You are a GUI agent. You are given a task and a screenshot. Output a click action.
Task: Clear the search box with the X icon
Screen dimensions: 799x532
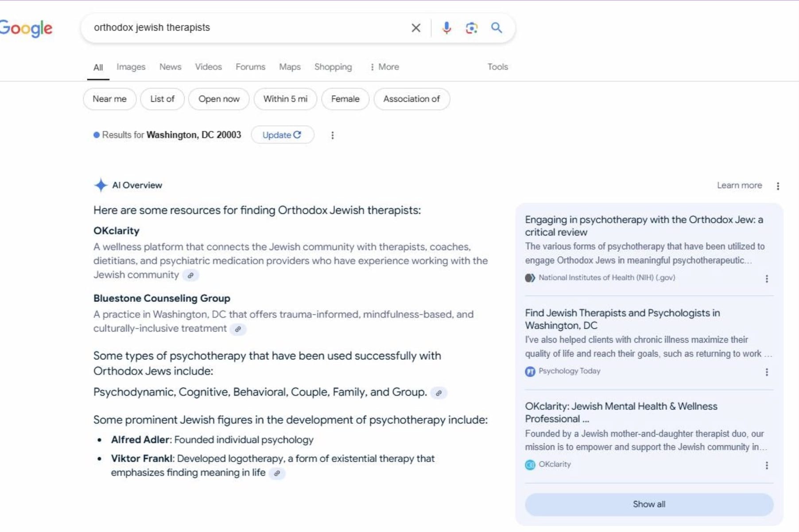coord(415,28)
